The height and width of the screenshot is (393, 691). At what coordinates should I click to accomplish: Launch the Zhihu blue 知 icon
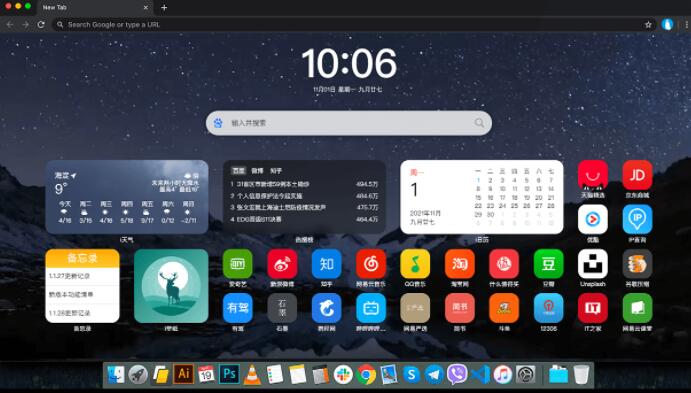pyautogui.click(x=327, y=264)
